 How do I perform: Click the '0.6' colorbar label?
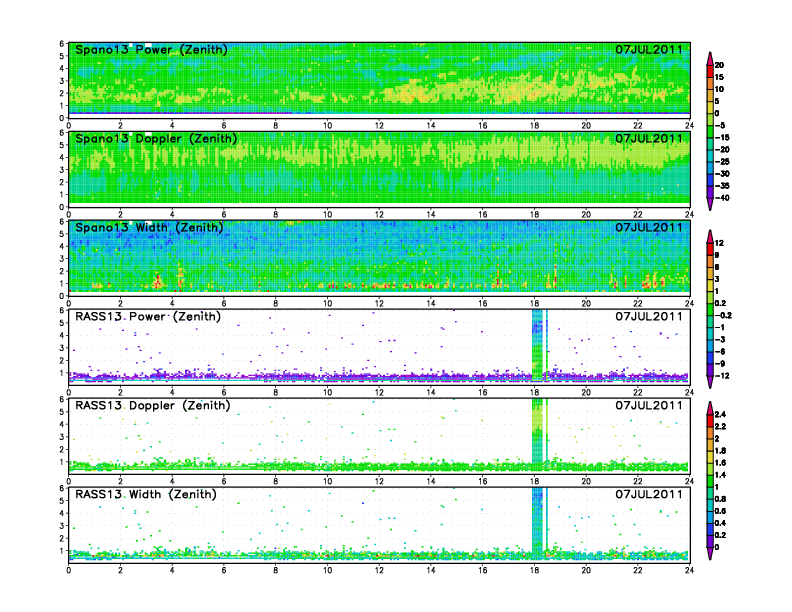pyautogui.click(x=721, y=511)
